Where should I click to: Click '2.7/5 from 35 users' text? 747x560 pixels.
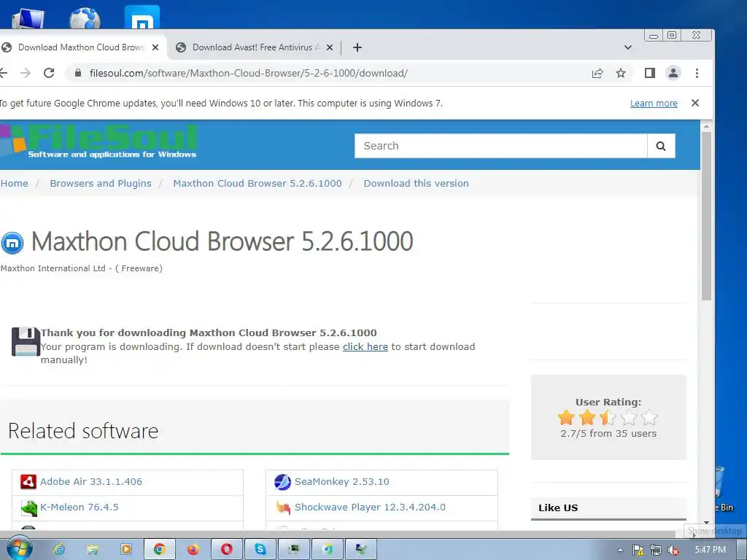(x=608, y=433)
